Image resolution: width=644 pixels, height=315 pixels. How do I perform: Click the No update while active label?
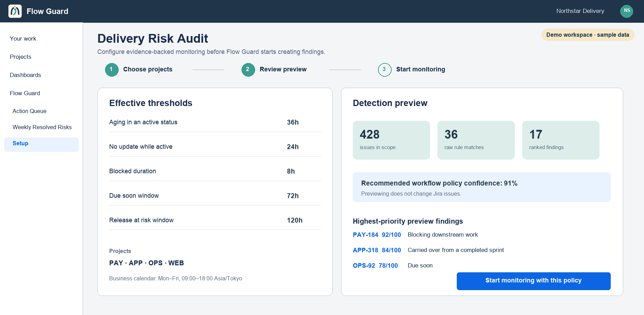[x=141, y=147]
